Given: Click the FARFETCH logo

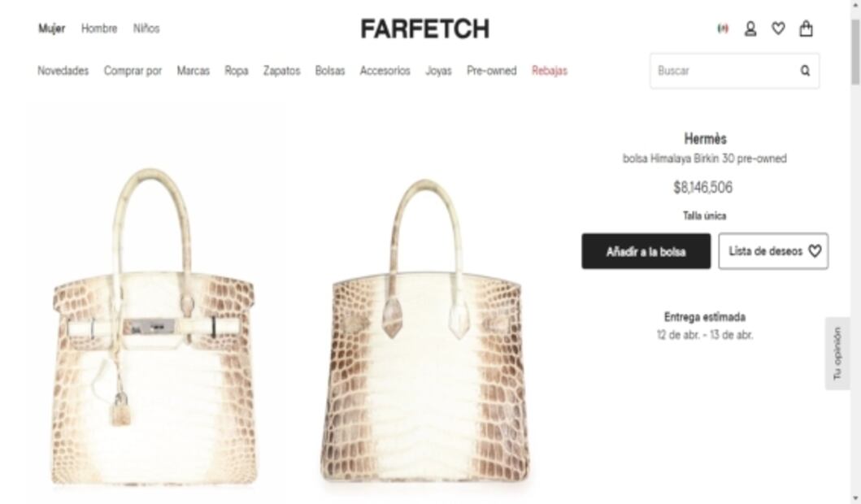Looking at the screenshot, I should click(x=425, y=29).
